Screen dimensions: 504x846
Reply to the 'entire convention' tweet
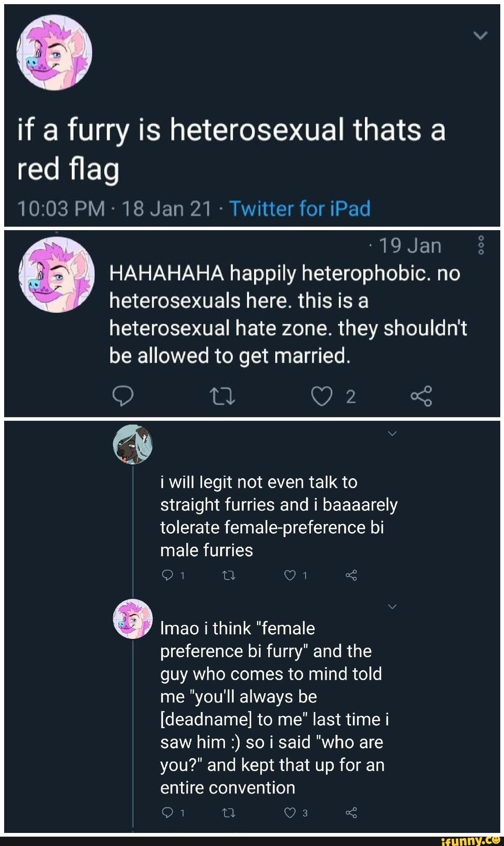[167, 813]
